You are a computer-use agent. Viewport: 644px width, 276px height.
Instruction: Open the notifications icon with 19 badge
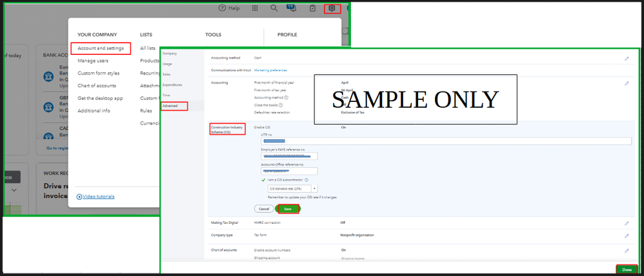292,8
